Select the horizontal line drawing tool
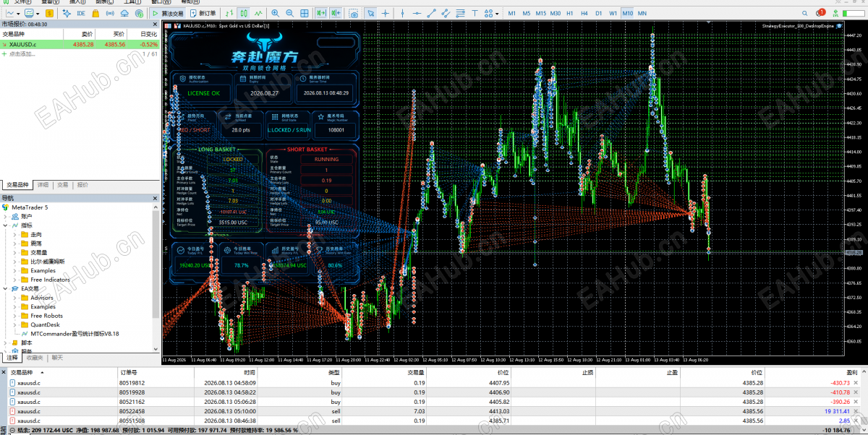Screen dimensions: 868x435 click(417, 13)
